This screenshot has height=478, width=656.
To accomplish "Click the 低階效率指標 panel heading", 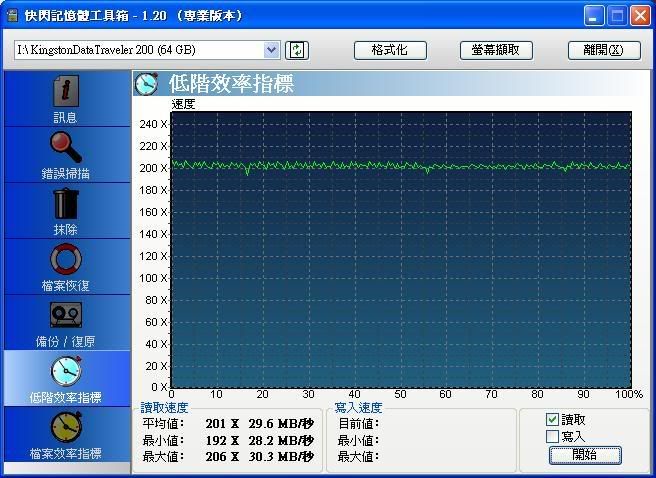I will click(231, 84).
